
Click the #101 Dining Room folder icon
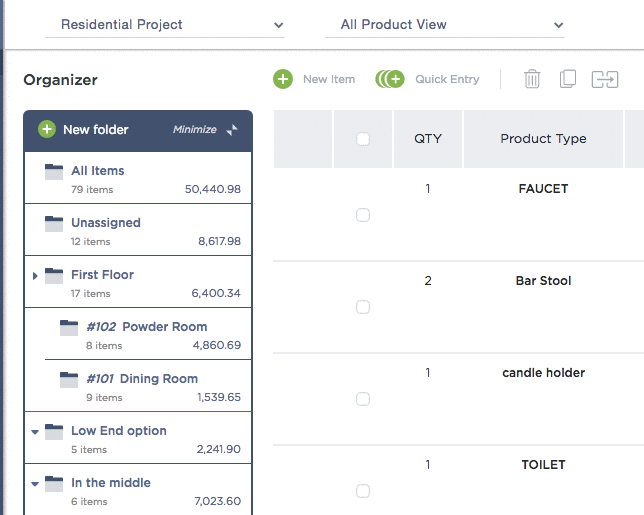[69, 380]
